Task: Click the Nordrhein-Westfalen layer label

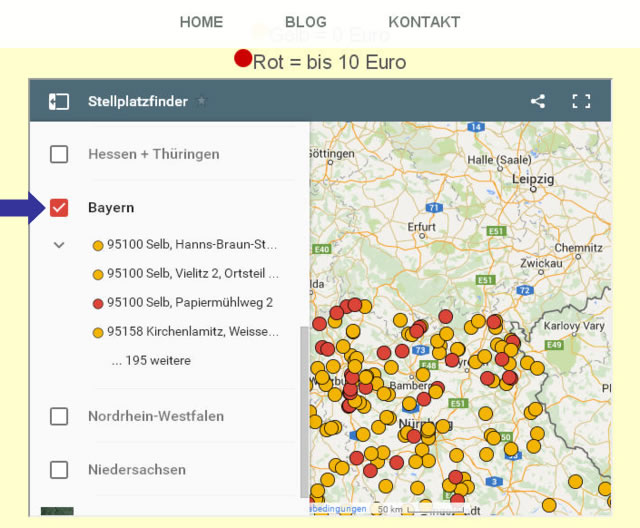Action: click(156, 416)
